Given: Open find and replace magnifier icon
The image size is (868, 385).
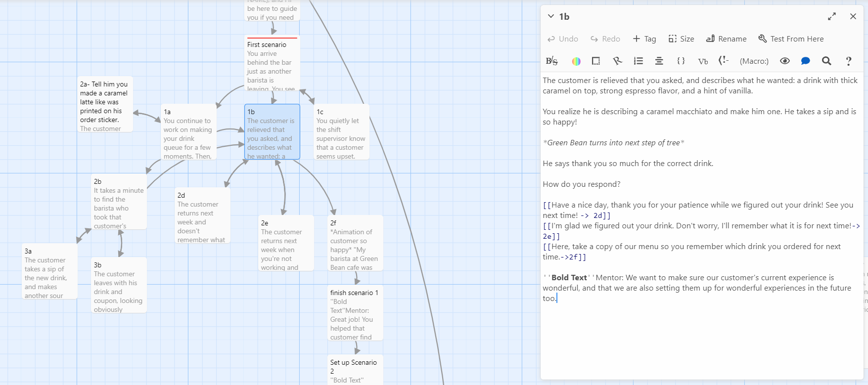Looking at the screenshot, I should point(826,61).
